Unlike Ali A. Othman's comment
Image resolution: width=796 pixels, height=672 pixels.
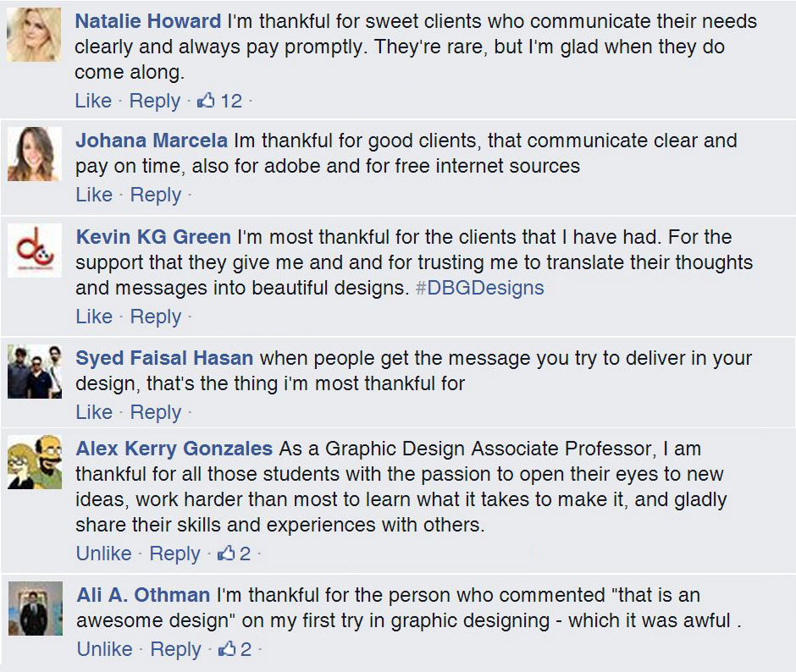(104, 649)
